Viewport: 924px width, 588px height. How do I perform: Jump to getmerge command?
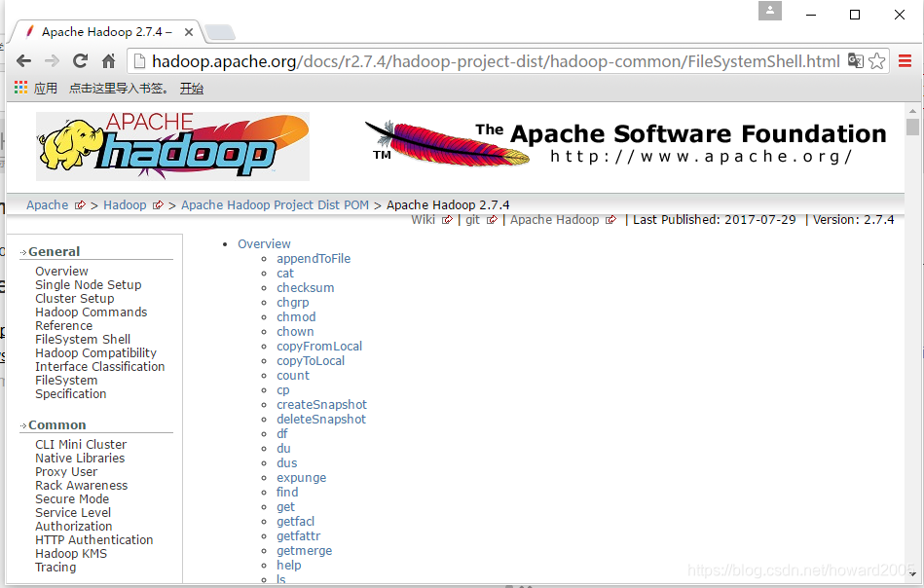(x=305, y=551)
